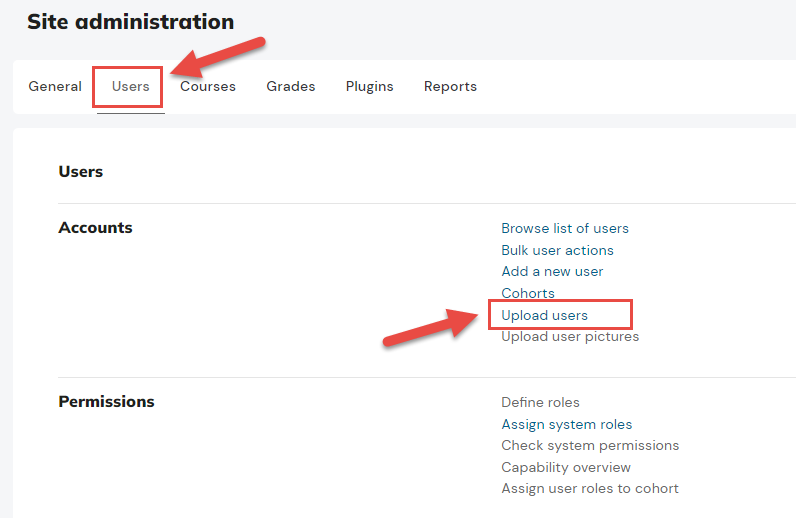Open Upload user pictures
This screenshot has height=518, width=796.
coord(570,337)
